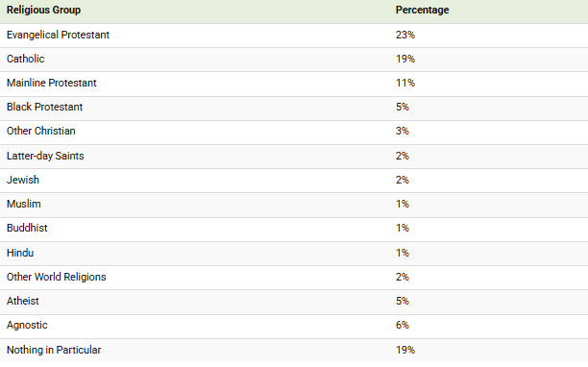Screen dimensions: 588x367
Task: Select the Jewish row label
Action: 23,180
